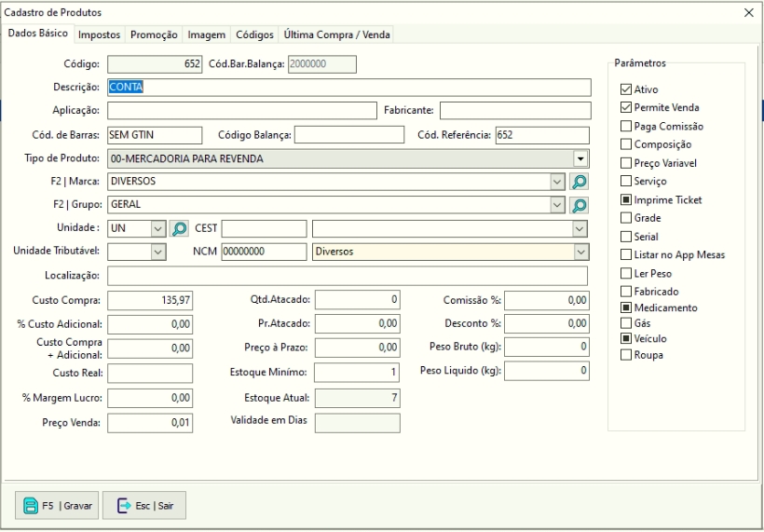
Task: Expand the NCM Diversos dropdown
Action: click(580, 252)
